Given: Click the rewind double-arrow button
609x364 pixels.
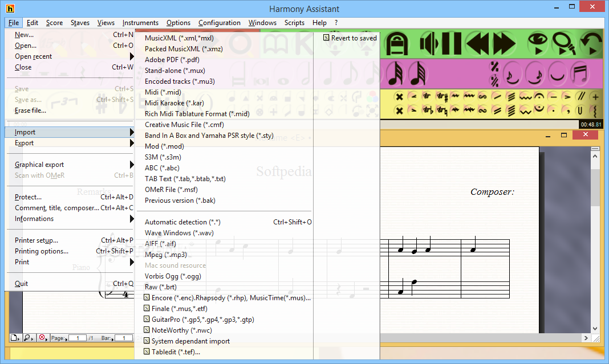Looking at the screenshot, I should coord(477,43).
